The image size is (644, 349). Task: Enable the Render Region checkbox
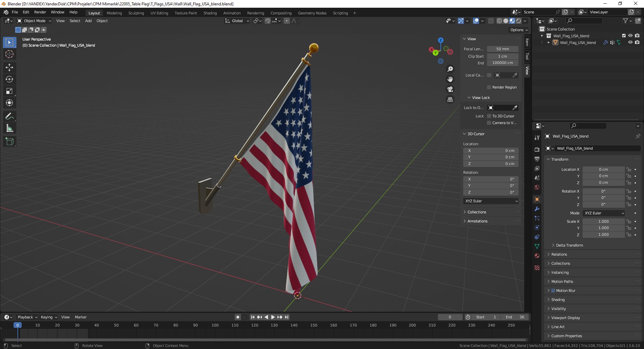coord(489,87)
